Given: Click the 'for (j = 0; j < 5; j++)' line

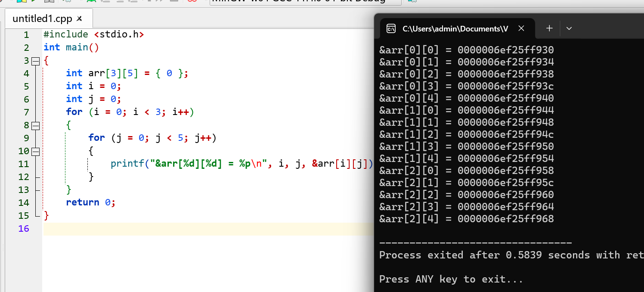Looking at the screenshot, I should coord(152,138).
